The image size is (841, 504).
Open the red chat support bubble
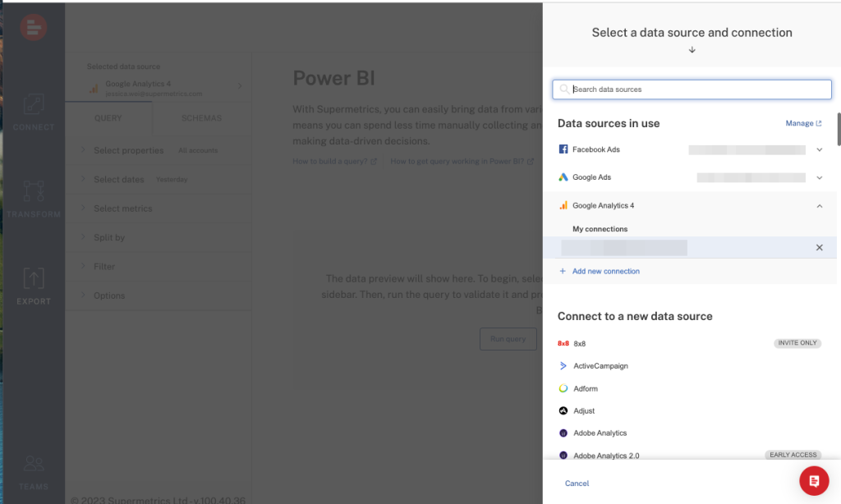click(x=813, y=481)
